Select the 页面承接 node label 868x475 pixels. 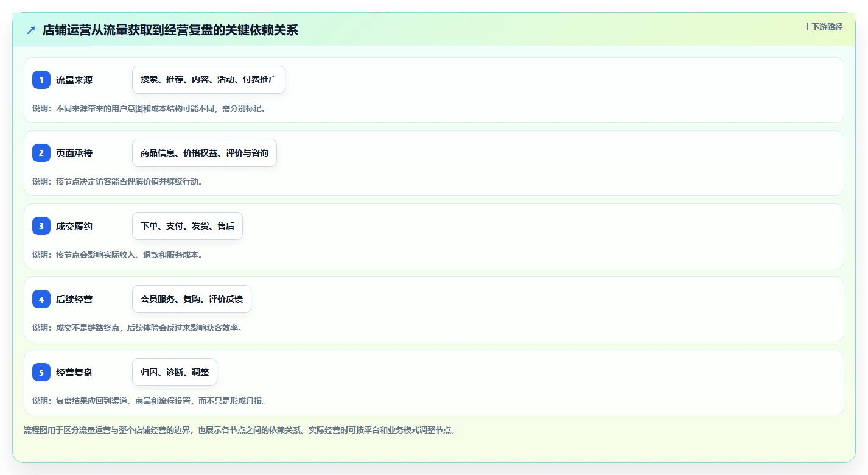click(74, 153)
